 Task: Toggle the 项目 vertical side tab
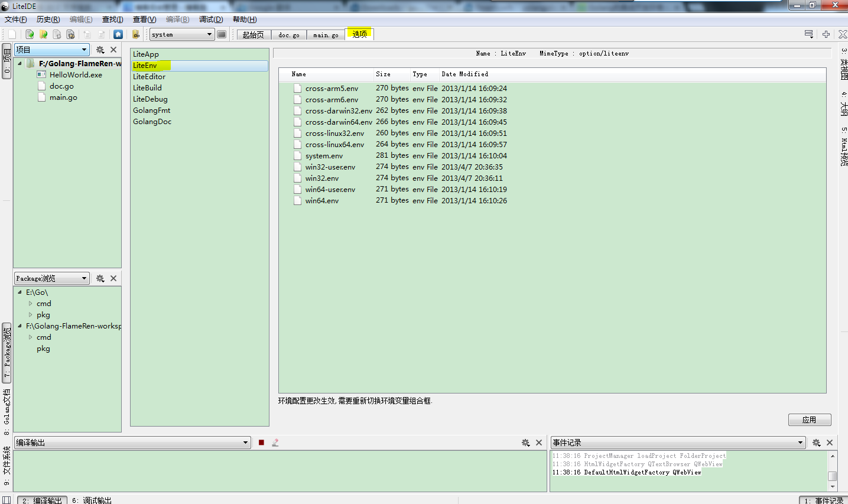pyautogui.click(x=7, y=61)
